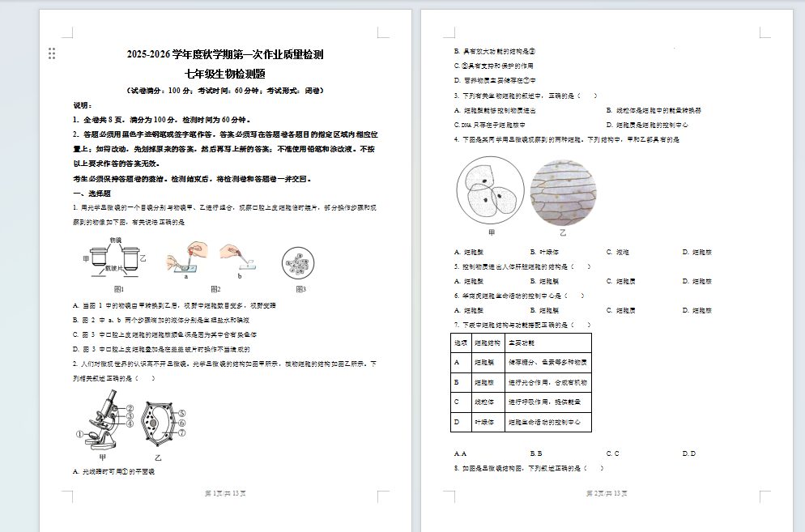Click the title line starting with 2025-2026

point(225,55)
